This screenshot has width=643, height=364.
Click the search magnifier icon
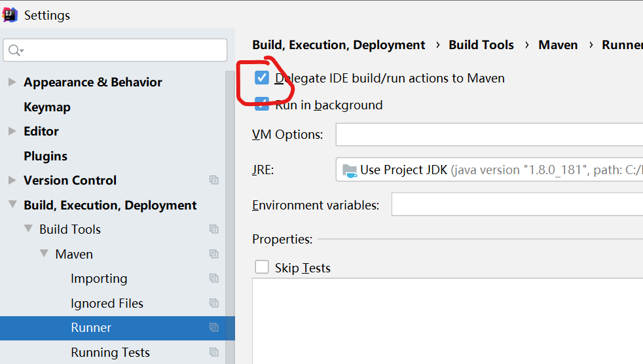click(x=15, y=50)
